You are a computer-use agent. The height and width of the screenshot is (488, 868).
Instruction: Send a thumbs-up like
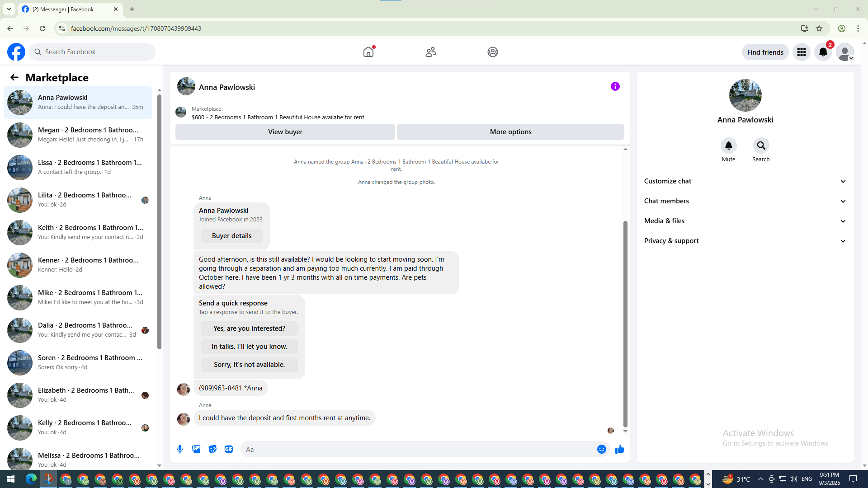coord(620,449)
